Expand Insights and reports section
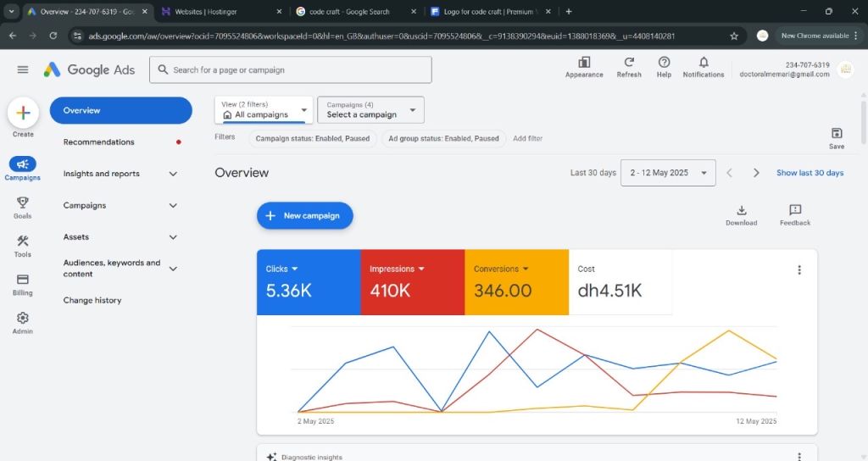The image size is (868, 461). pos(120,174)
